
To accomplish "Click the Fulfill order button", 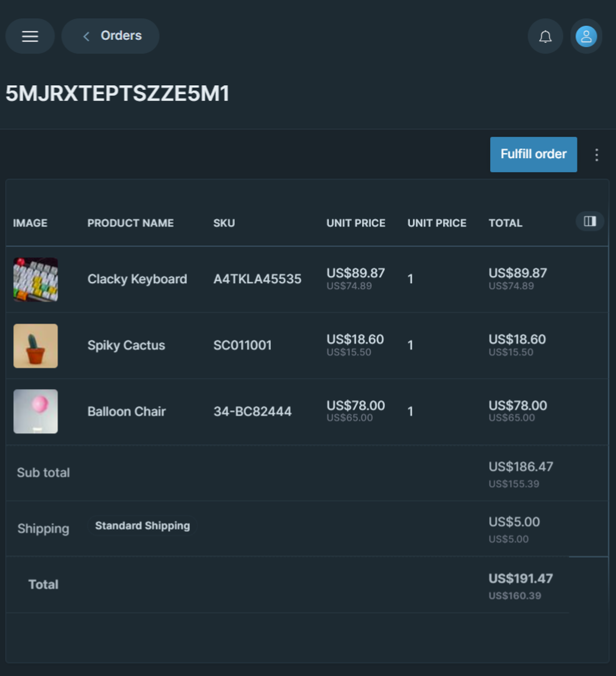I will pyautogui.click(x=533, y=154).
